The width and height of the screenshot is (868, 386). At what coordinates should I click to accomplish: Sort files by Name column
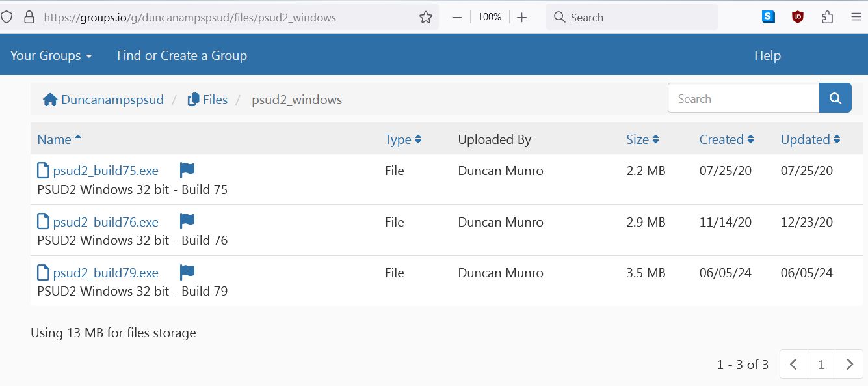click(59, 139)
